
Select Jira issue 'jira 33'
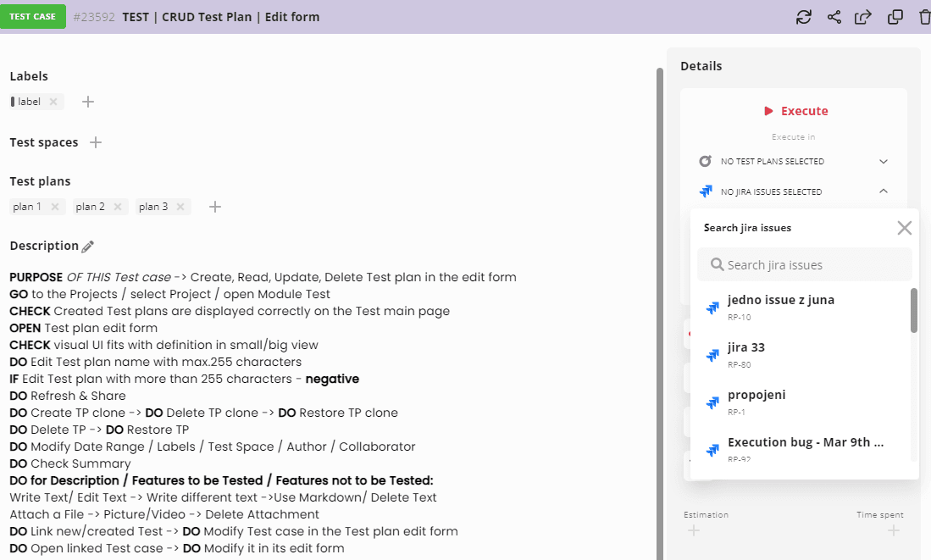click(x=801, y=354)
